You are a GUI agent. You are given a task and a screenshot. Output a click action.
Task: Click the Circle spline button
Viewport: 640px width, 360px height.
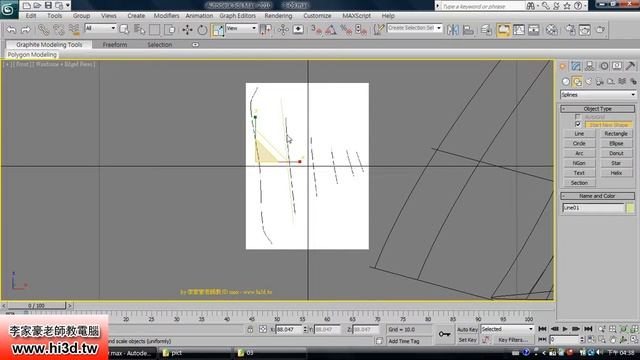[579, 144]
